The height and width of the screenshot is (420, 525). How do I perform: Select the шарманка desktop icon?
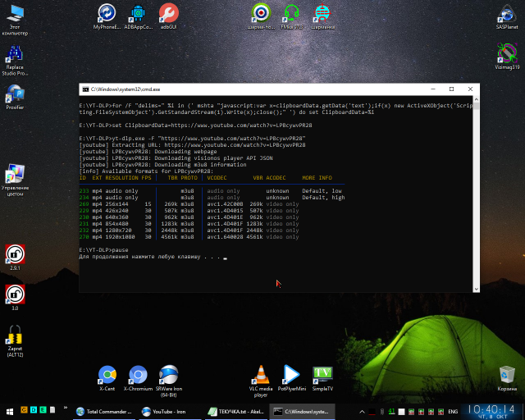click(322, 16)
